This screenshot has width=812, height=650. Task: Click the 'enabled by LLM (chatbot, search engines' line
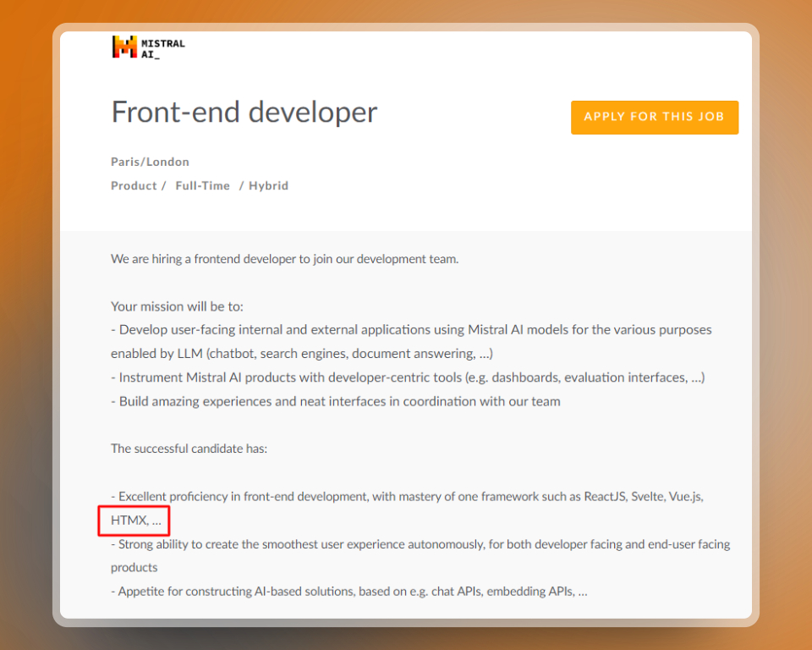click(302, 354)
